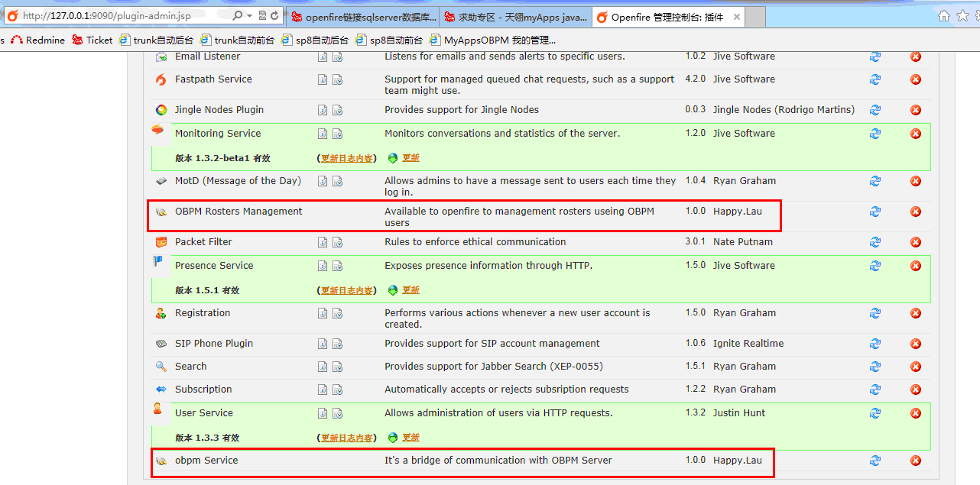Reload the Jingle Nodes Plugin
This screenshot has width=980, height=485.
(875, 110)
